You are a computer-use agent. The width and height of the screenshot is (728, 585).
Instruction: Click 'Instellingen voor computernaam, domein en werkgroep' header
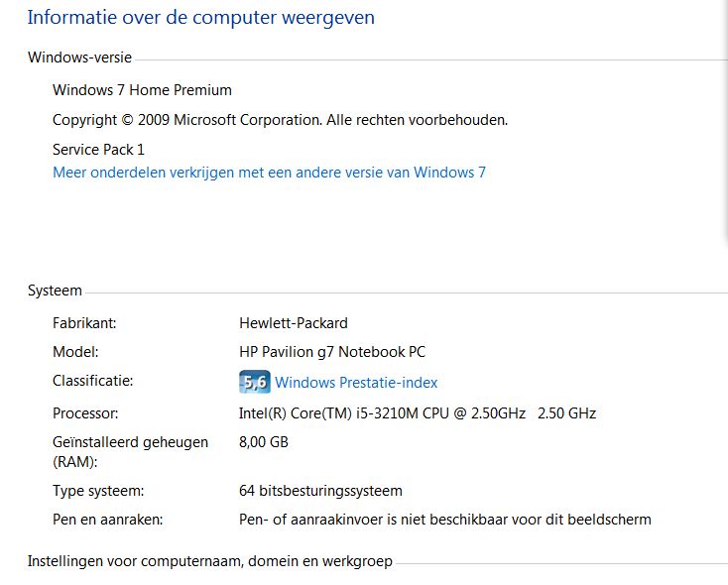point(210,561)
